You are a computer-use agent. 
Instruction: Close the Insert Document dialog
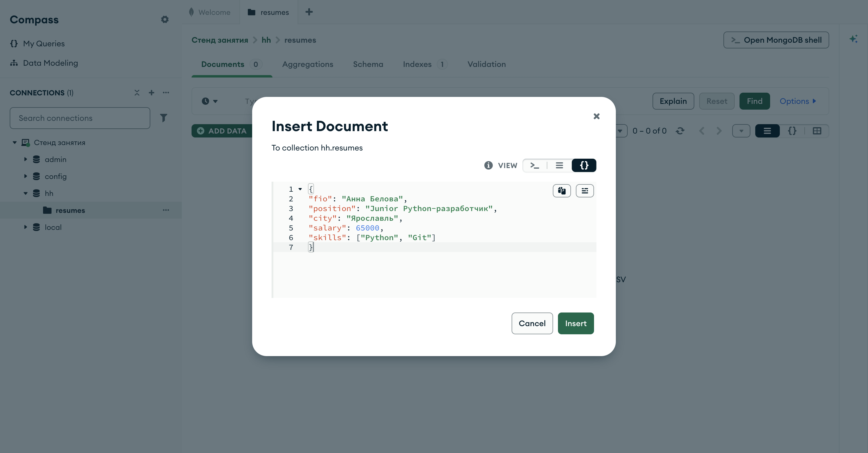596,116
